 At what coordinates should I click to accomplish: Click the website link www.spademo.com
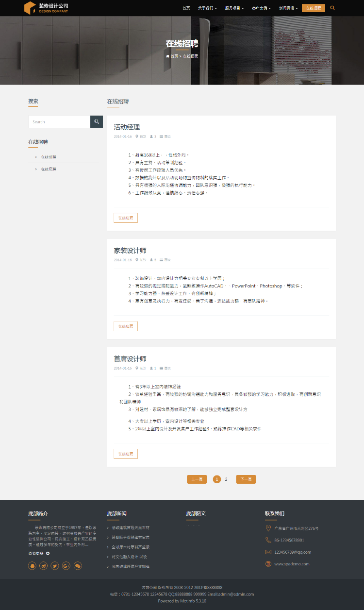[292, 564]
